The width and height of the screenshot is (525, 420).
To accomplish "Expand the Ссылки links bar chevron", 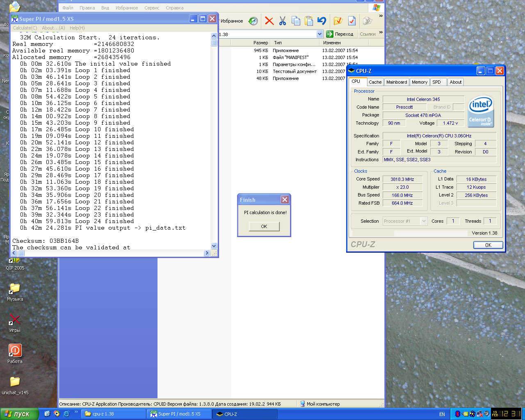I will 381,32.
